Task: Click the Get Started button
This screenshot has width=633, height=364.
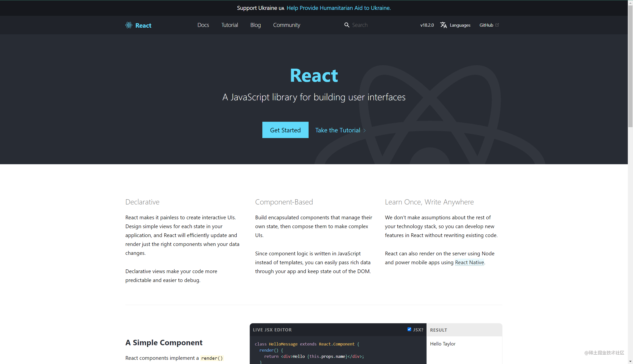Action: pyautogui.click(x=285, y=130)
